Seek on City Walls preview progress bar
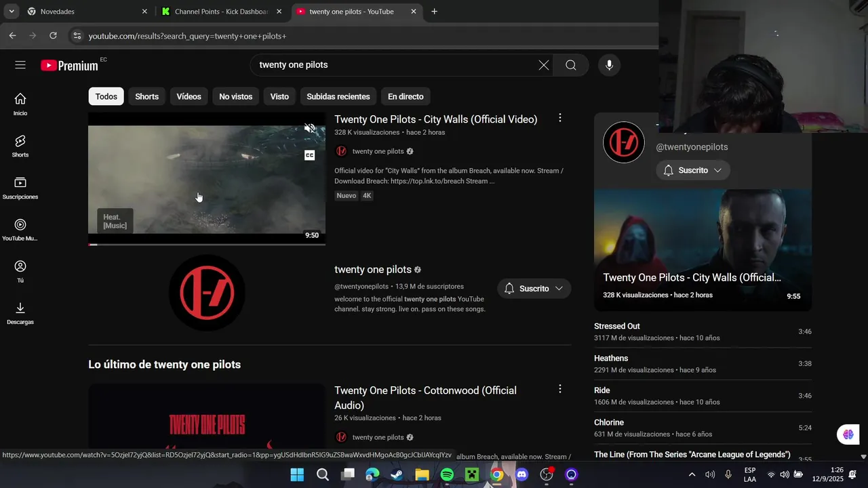 click(207, 244)
